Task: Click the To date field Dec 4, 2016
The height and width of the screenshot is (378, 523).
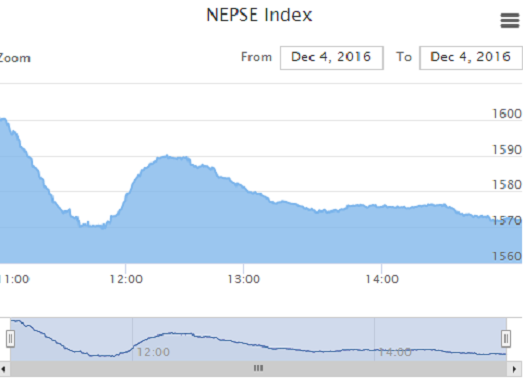Action: pos(471,58)
